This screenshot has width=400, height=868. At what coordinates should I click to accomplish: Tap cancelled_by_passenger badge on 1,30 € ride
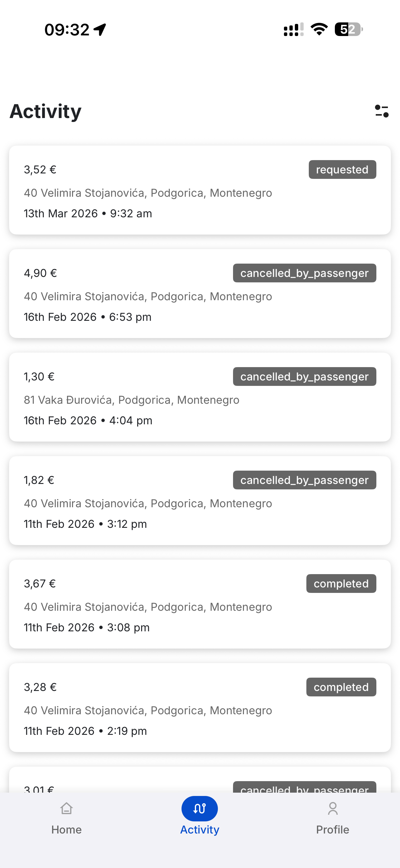point(305,376)
